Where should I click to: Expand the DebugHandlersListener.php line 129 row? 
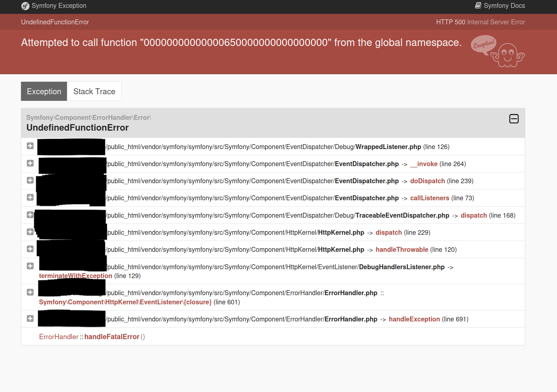pyautogui.click(x=30, y=266)
